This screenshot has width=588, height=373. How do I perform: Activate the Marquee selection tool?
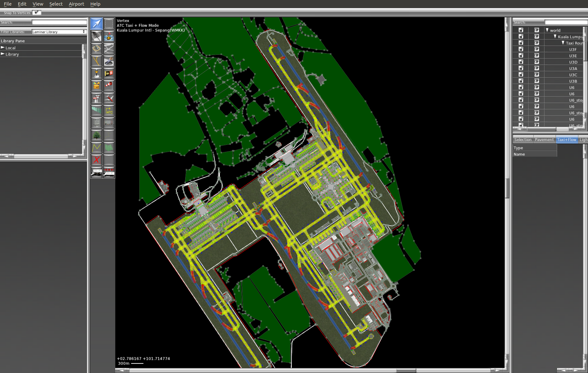coord(109,24)
